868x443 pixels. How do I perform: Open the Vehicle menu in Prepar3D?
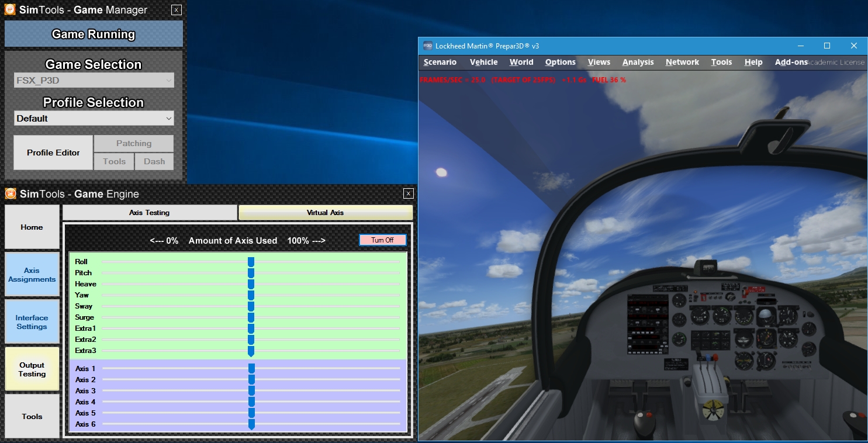point(484,62)
